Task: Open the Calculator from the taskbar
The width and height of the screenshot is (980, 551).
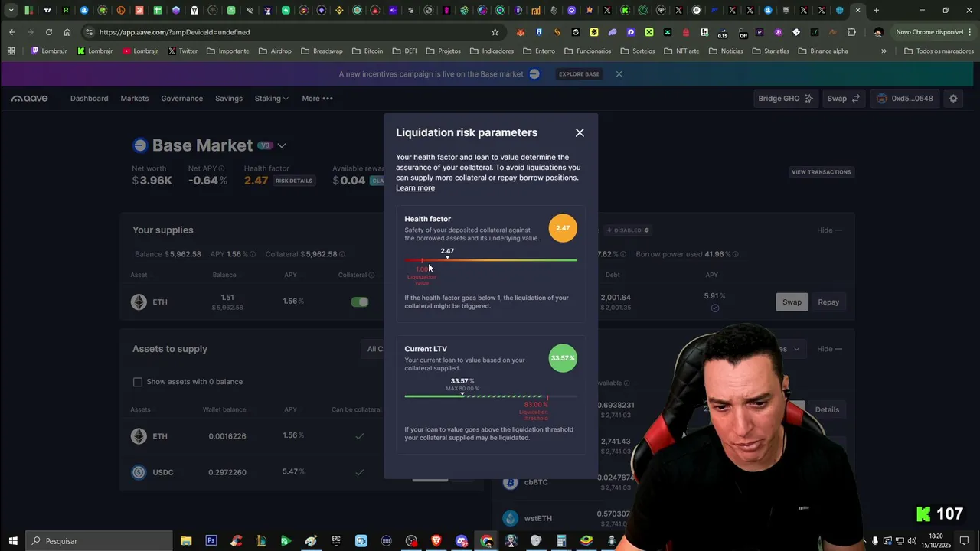Action: pos(561,541)
